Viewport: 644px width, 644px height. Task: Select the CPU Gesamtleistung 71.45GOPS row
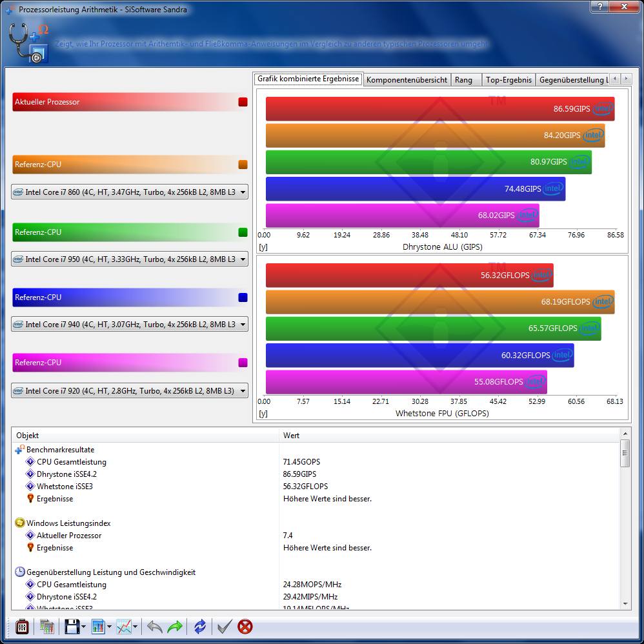[x=316, y=462]
